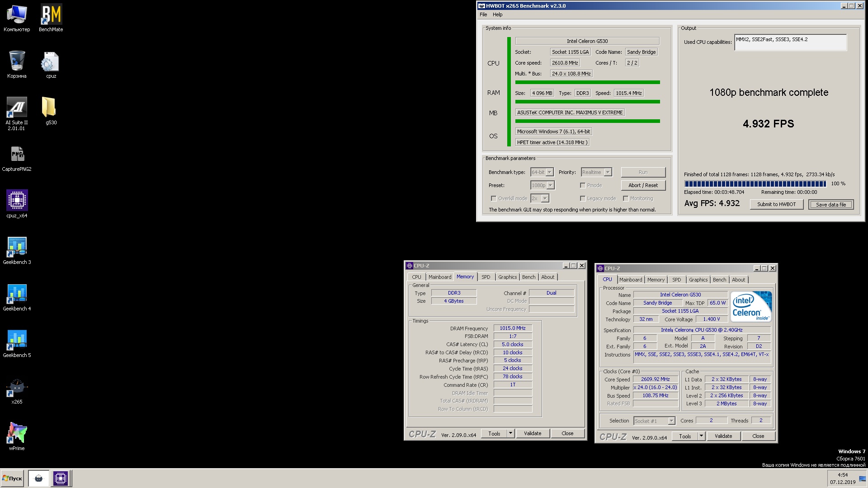The height and width of the screenshot is (488, 868).
Task: Click Close in Memory CPU-Z window
Action: tap(567, 433)
